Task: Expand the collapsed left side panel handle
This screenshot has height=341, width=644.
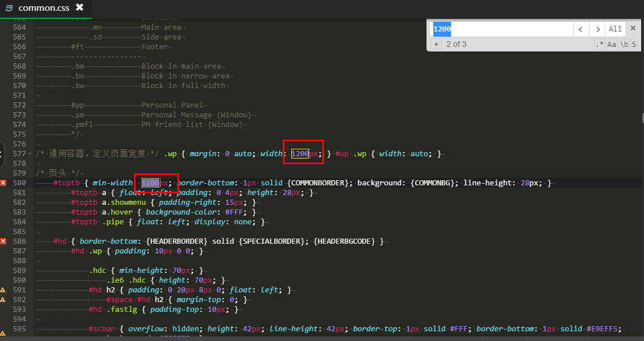Action: 2,153
